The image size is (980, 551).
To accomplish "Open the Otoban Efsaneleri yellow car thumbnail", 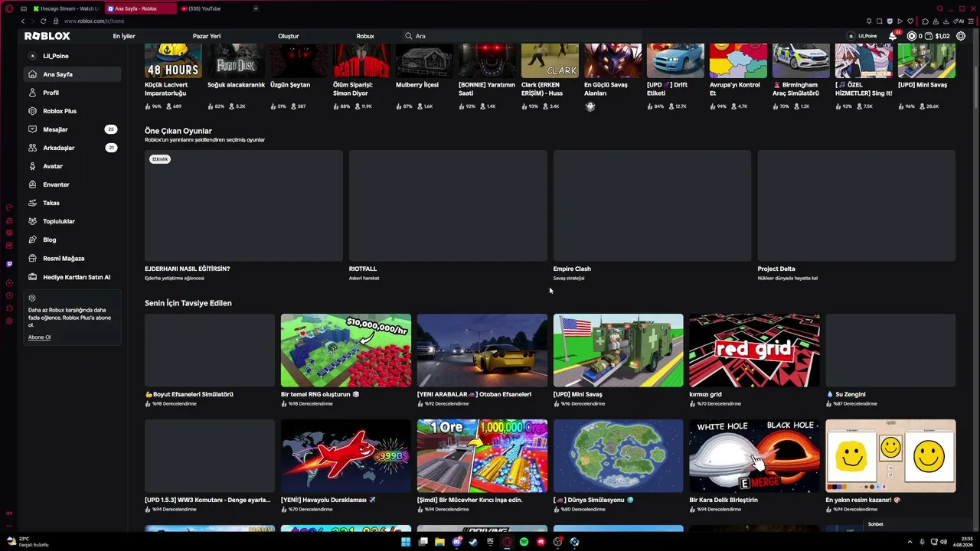I will 482,350.
